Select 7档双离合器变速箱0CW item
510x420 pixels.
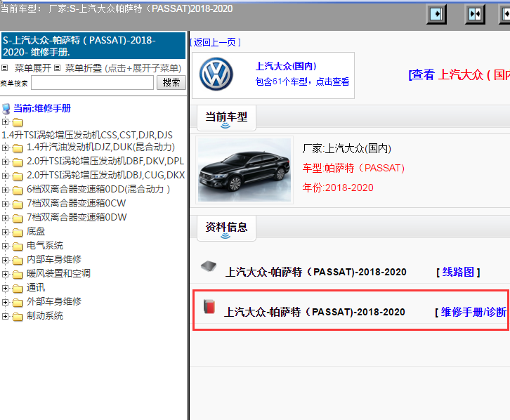76,203
